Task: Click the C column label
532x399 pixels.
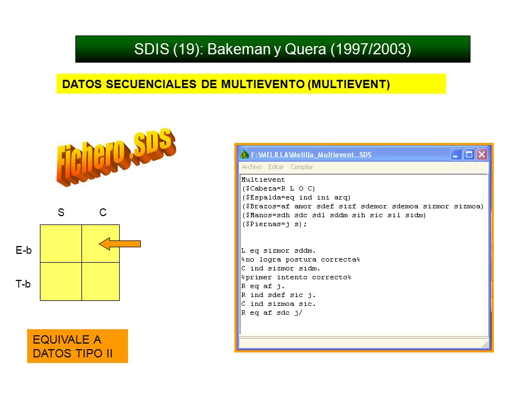Action: pos(103,212)
